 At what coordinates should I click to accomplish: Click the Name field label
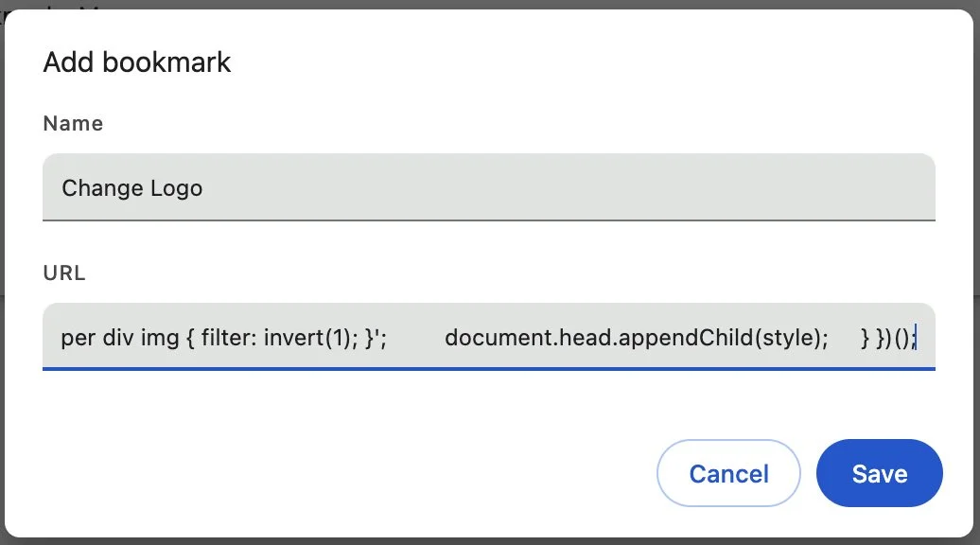[x=73, y=124]
